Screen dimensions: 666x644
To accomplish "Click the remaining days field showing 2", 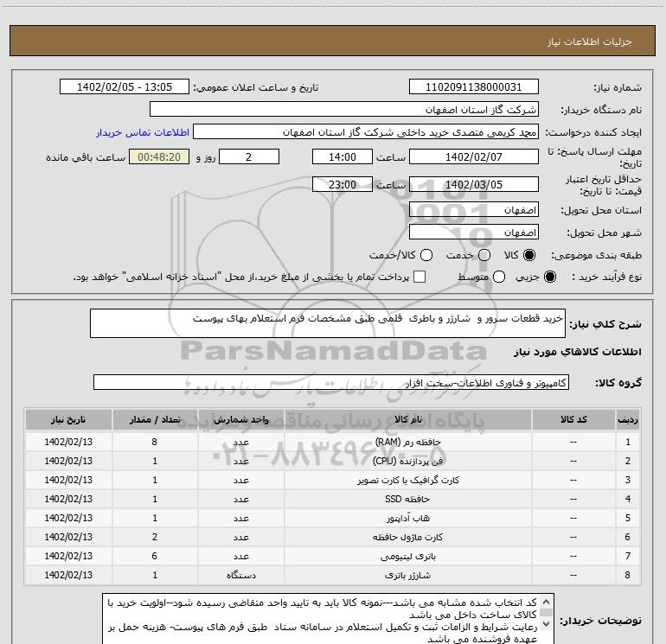I will click(x=249, y=156).
